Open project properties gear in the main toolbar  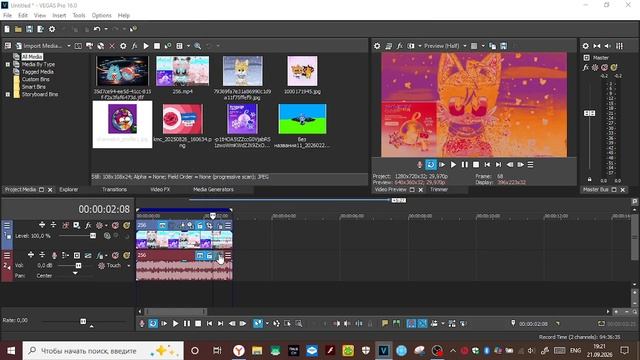[x=52, y=29]
